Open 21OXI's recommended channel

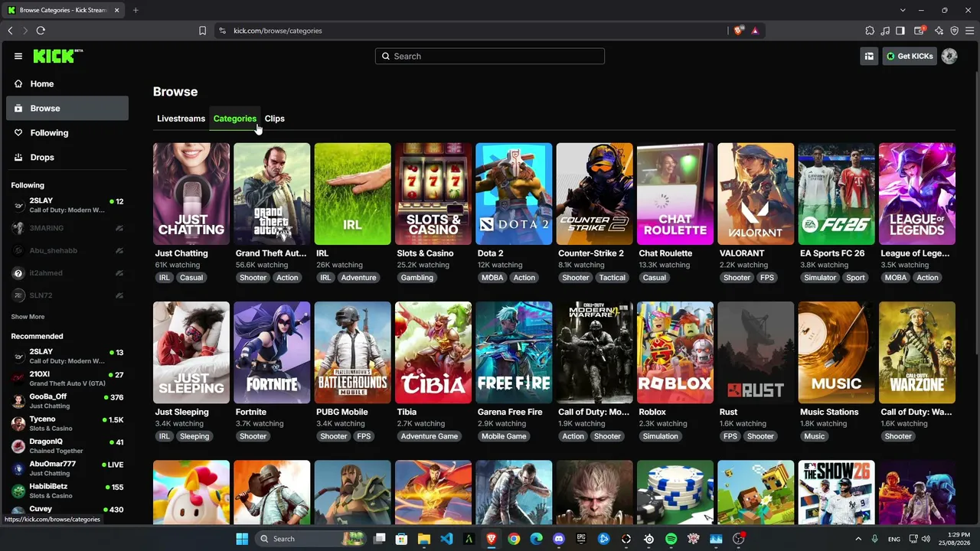point(67,379)
